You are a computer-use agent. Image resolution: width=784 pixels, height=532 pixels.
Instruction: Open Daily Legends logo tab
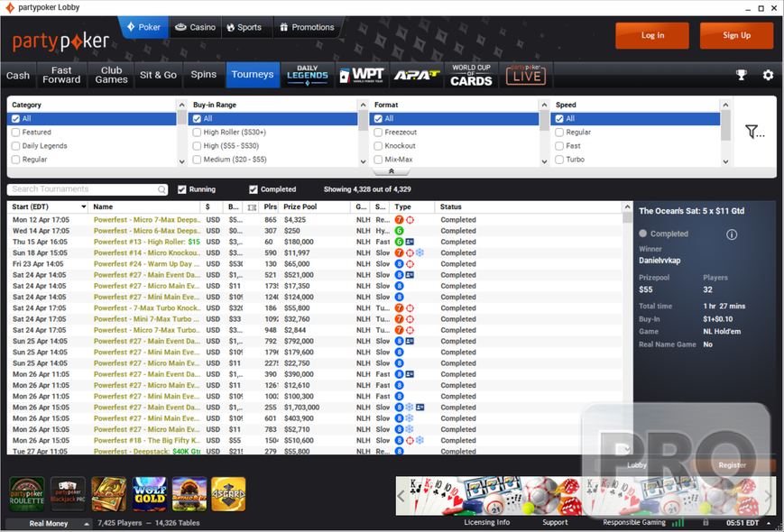pos(308,75)
